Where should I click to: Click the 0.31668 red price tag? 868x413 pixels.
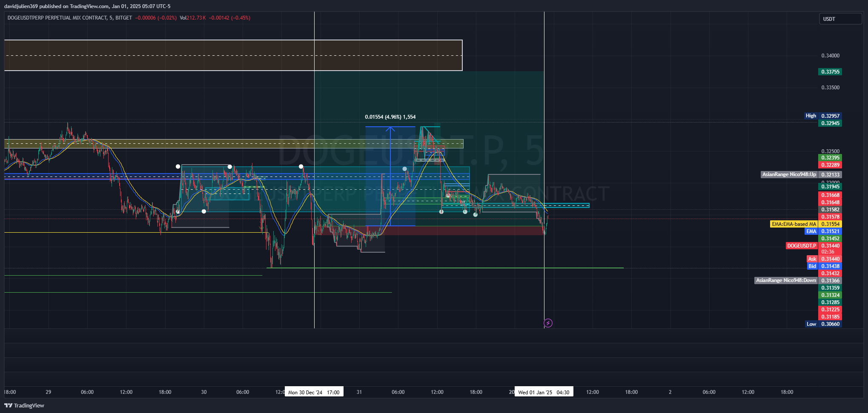pos(830,195)
